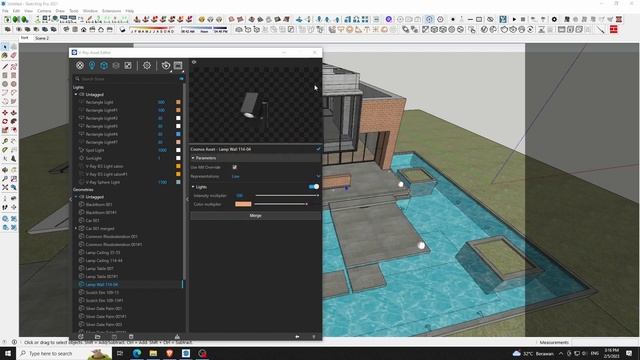Open File Explorer from the taskbar

(x=153, y=353)
